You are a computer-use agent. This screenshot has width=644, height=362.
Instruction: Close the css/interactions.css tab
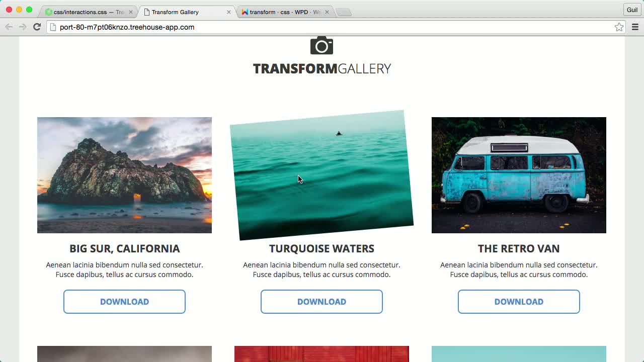click(131, 12)
